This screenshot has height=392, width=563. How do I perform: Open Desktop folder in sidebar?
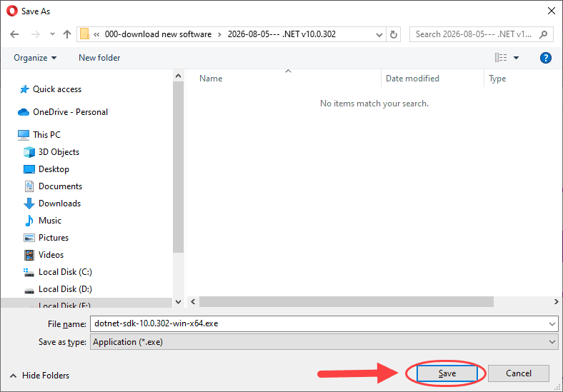pos(54,169)
